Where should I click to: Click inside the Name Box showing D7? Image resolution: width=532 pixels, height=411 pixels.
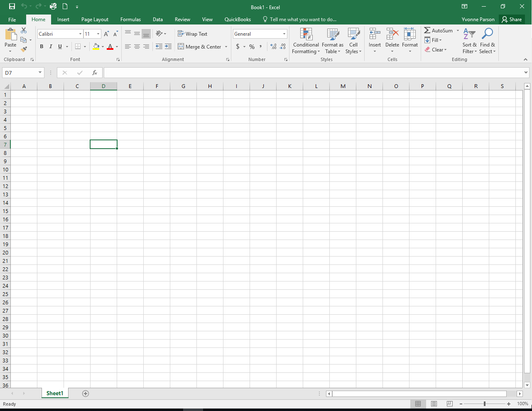click(x=20, y=73)
